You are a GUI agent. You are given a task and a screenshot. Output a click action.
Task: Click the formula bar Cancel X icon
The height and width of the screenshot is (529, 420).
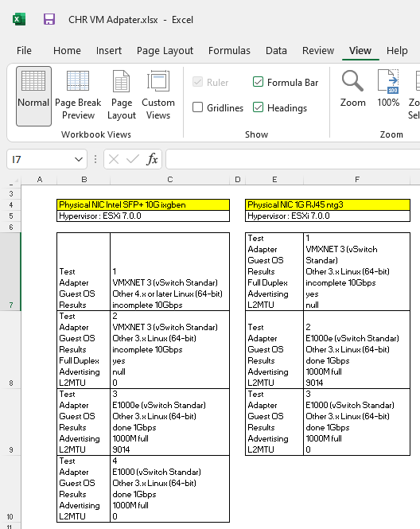coord(114,159)
